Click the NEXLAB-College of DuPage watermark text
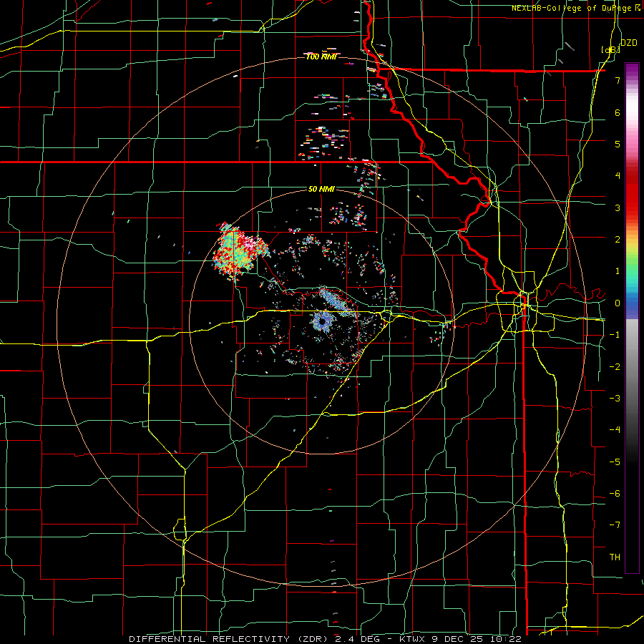Screen dimensions: 644x644 coord(576,8)
